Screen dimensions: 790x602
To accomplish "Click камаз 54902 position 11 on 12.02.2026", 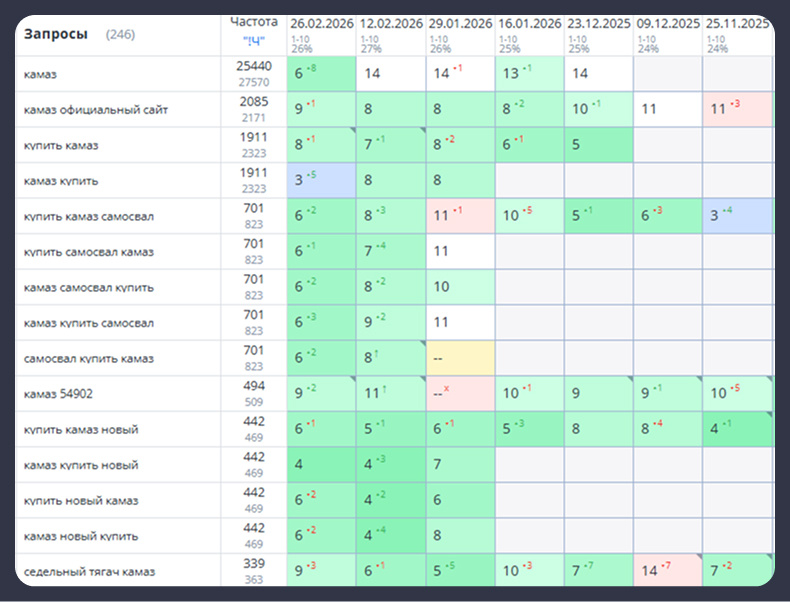I will point(391,393).
